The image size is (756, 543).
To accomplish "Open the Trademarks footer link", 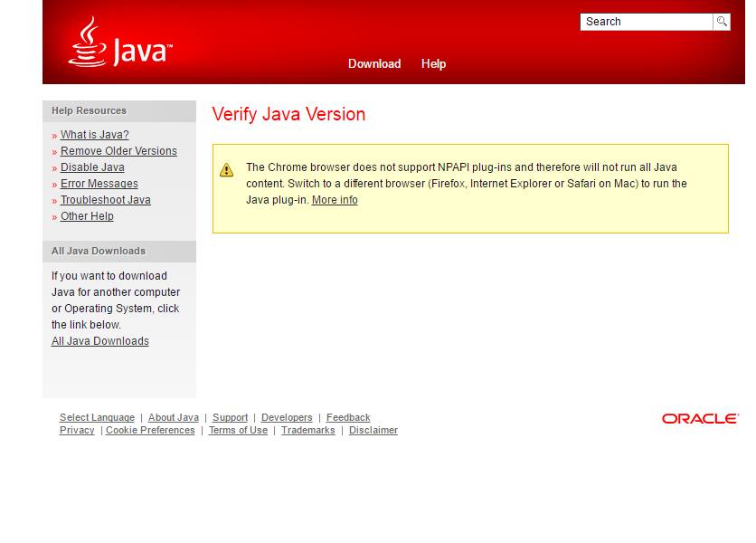I will pos(307,430).
